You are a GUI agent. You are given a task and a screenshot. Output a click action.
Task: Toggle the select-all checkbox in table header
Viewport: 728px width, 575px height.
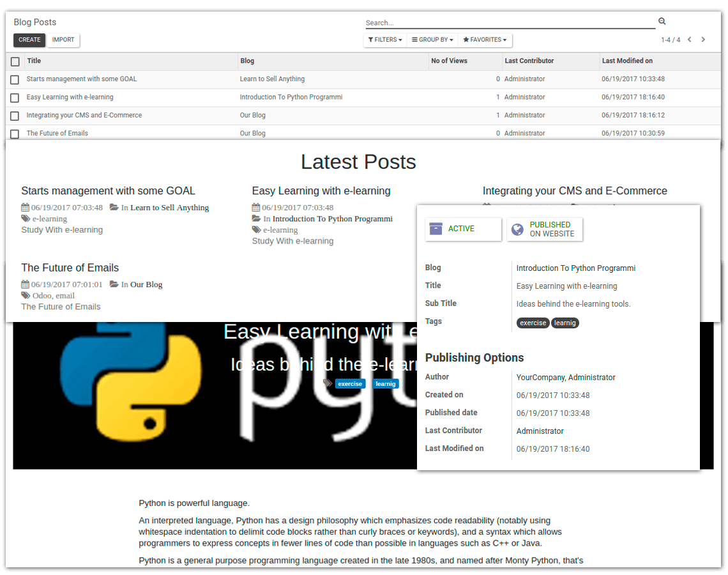pyautogui.click(x=15, y=61)
